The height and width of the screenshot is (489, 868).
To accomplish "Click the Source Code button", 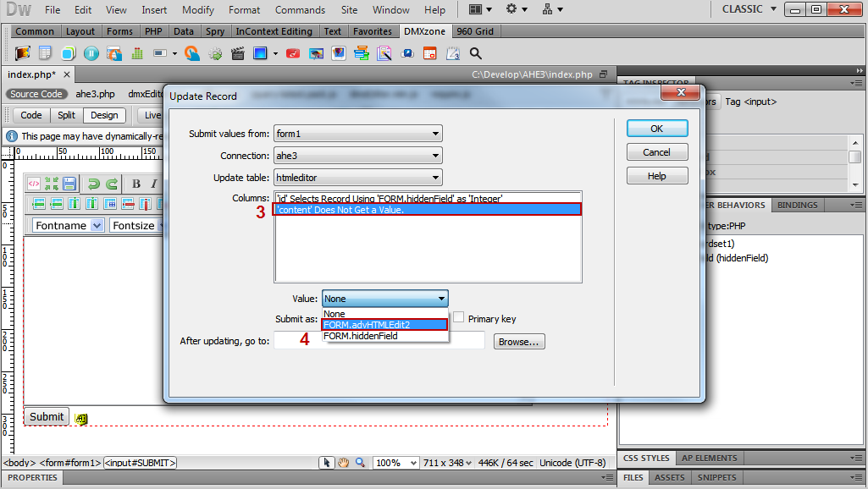I will pyautogui.click(x=36, y=94).
